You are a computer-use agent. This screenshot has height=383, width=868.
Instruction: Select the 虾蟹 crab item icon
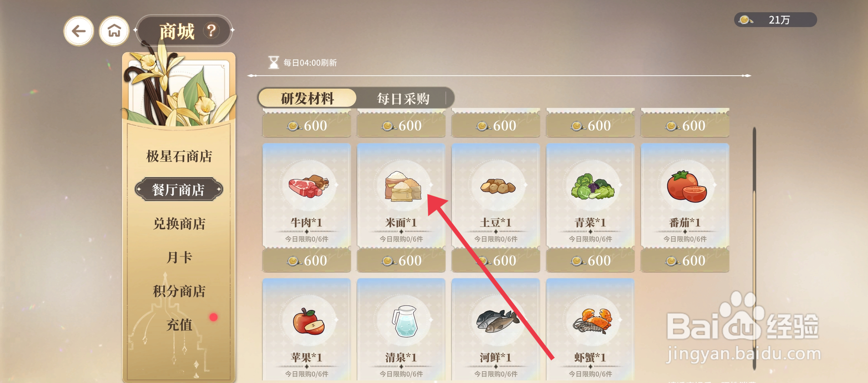click(592, 321)
